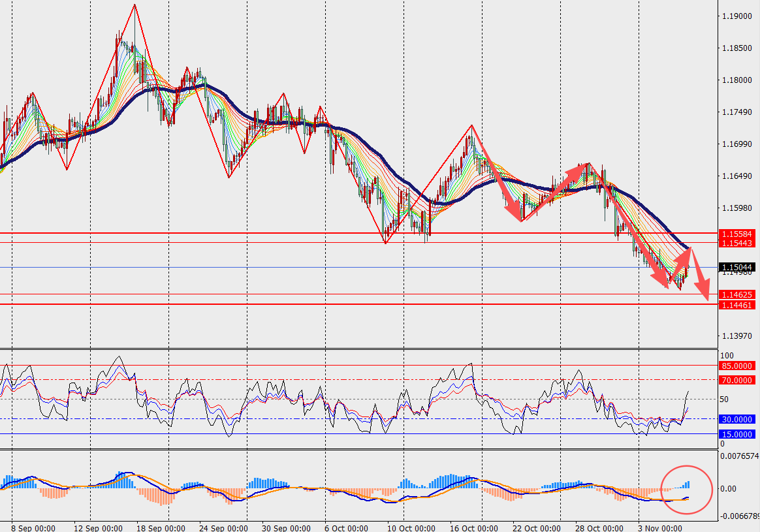Click the blue 15.0000 oscillator level label

pos(736,434)
